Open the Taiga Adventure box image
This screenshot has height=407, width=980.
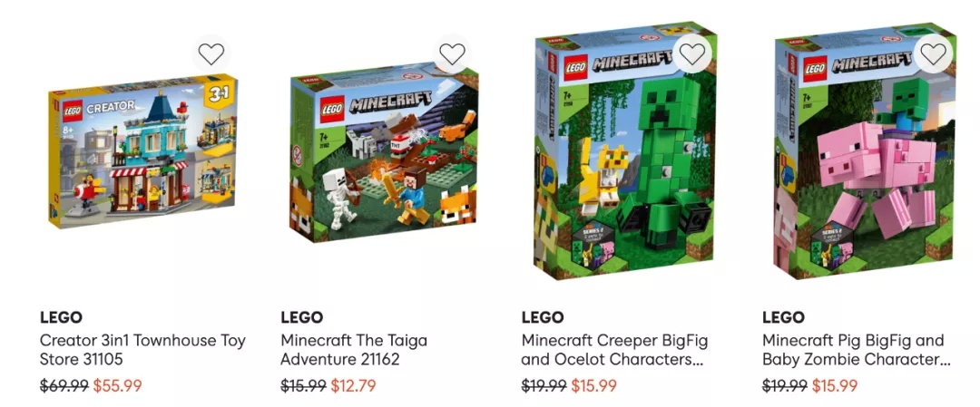(384, 154)
